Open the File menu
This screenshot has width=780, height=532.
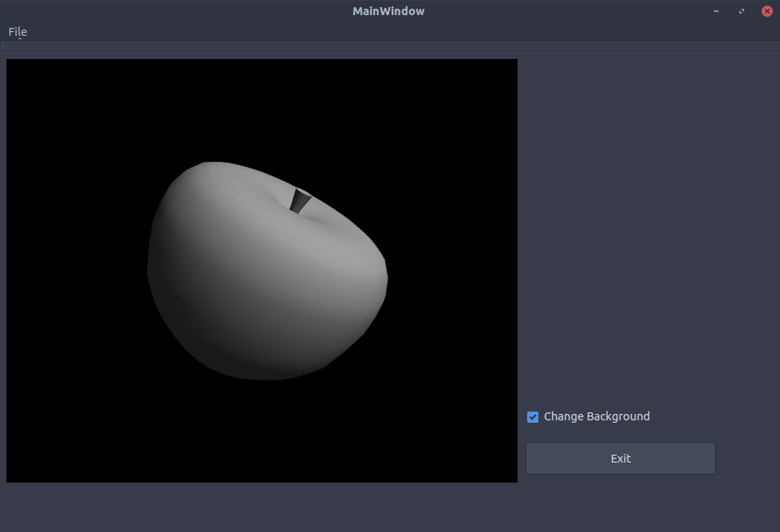pos(16,32)
